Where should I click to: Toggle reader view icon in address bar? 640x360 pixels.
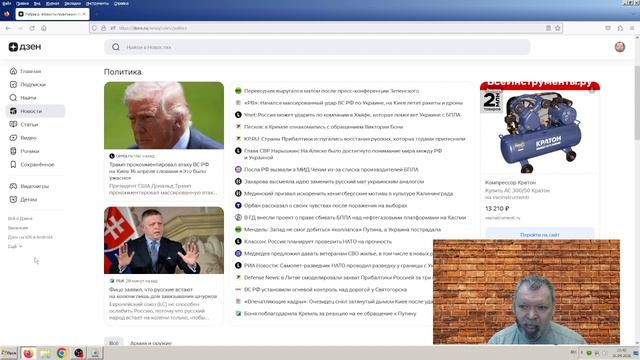(x=548, y=28)
